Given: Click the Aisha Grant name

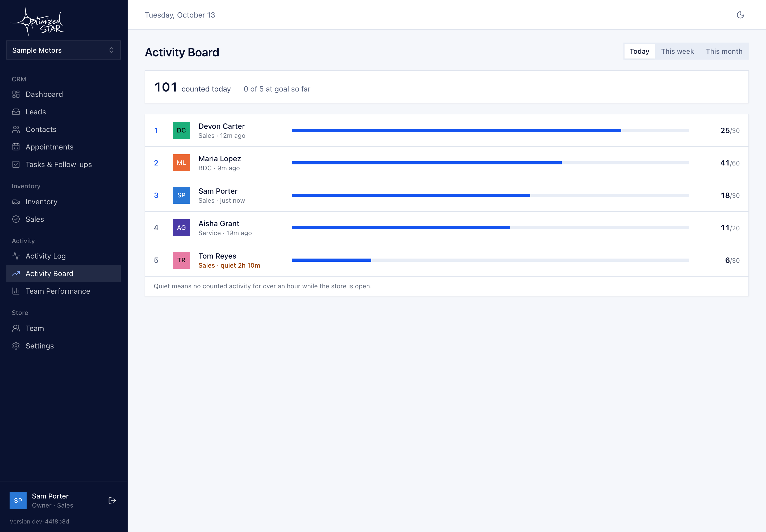Looking at the screenshot, I should (x=219, y=223).
